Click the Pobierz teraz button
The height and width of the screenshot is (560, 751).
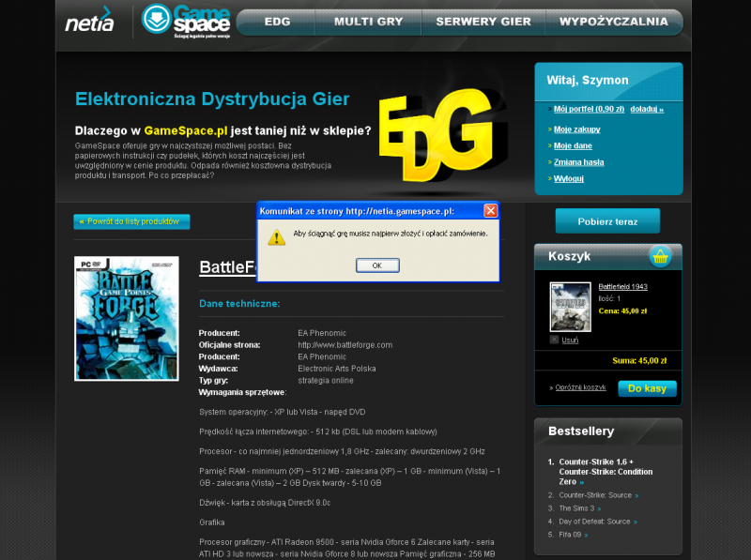coord(607,221)
